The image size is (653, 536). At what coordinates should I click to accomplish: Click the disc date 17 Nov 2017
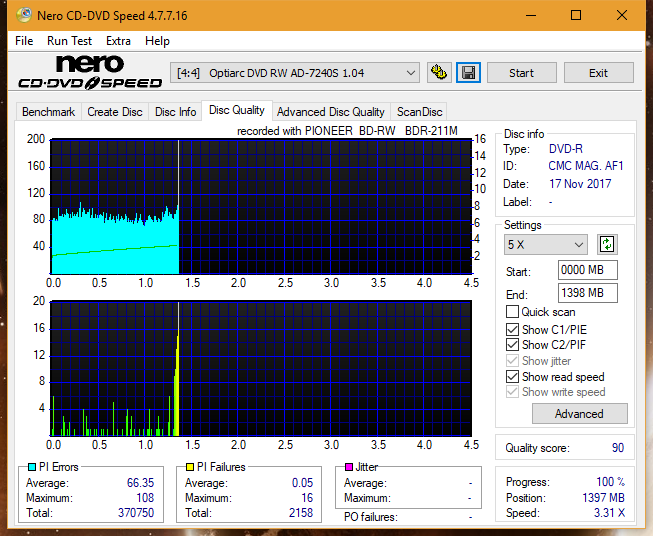(580, 184)
